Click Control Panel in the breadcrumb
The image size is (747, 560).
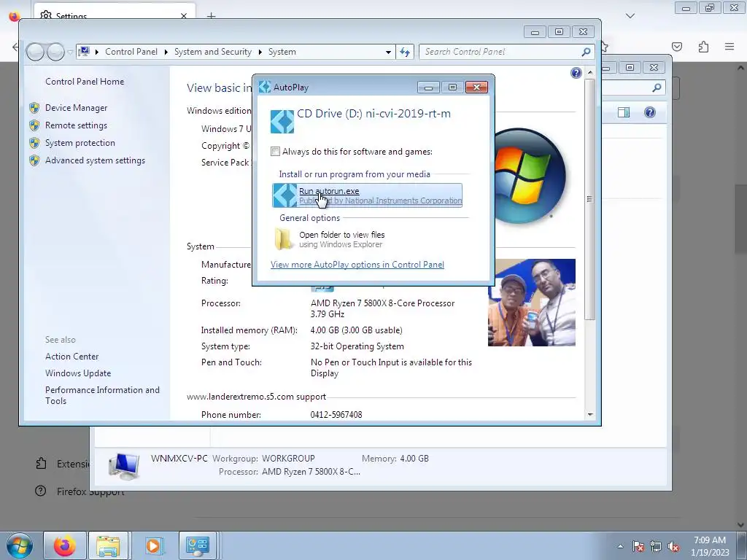pos(131,52)
